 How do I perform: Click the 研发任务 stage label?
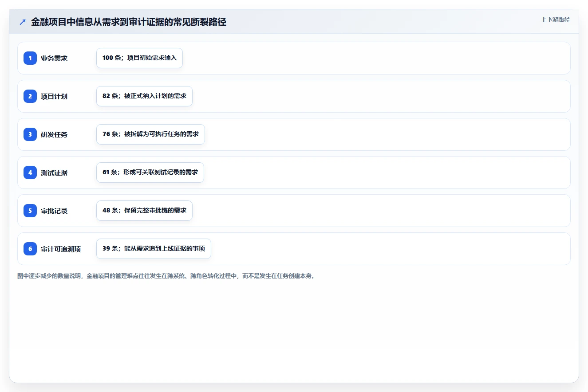pos(54,134)
